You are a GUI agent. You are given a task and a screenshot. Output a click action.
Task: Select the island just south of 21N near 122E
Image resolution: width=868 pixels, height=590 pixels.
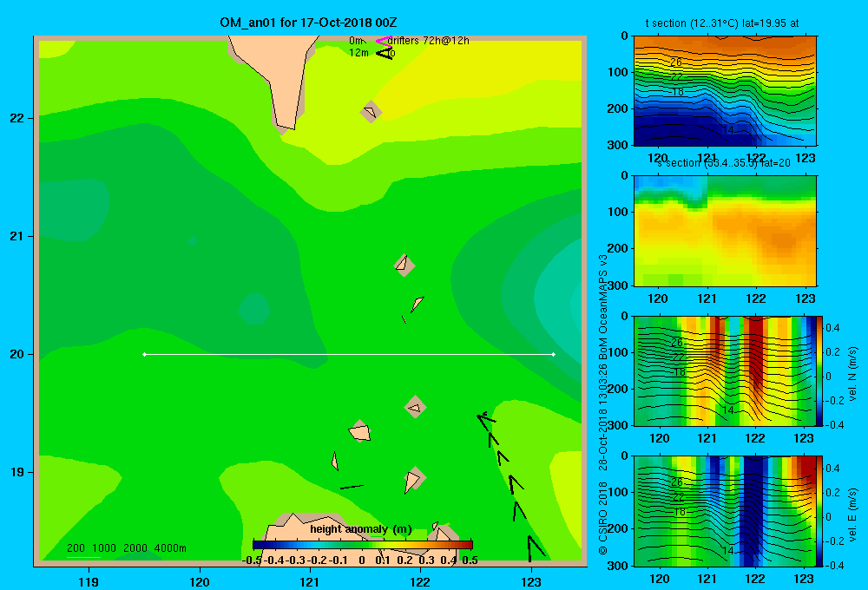pos(404,265)
